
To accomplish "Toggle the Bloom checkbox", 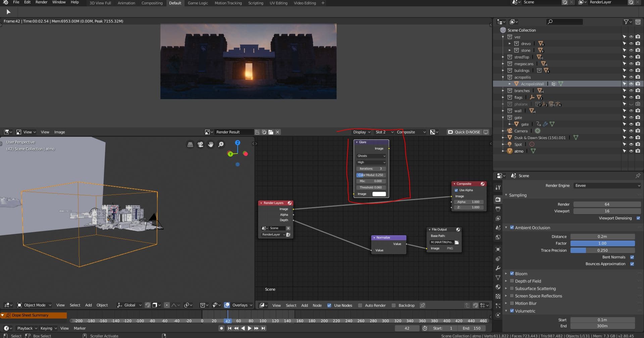I will click(512, 273).
